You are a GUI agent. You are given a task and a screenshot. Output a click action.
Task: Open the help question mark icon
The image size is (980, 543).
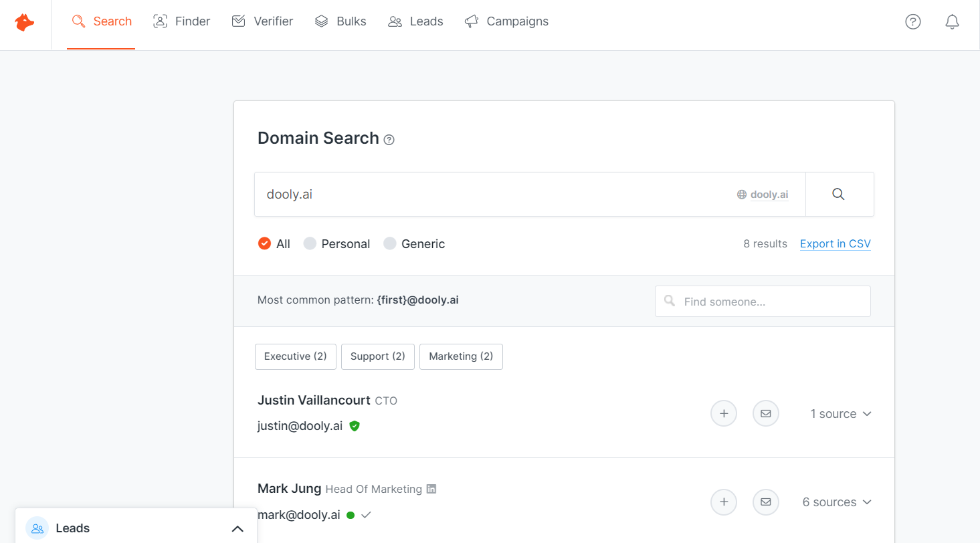913,21
